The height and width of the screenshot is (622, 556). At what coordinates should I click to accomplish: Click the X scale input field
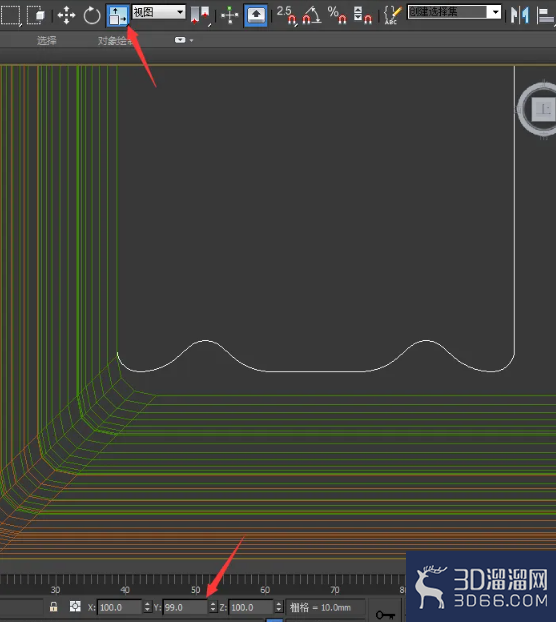tap(120, 607)
